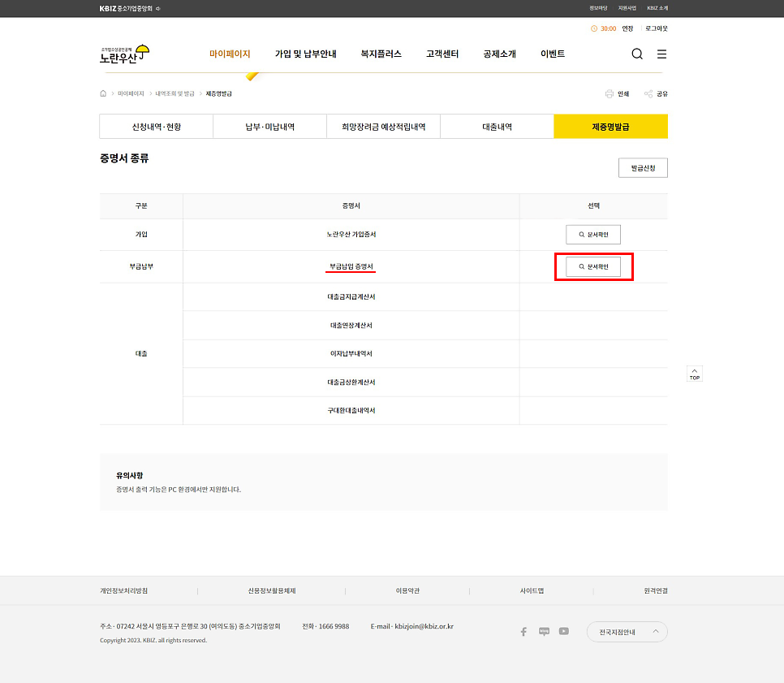
Task: Switch to the 납부·미납내역 tab
Action: (270, 127)
